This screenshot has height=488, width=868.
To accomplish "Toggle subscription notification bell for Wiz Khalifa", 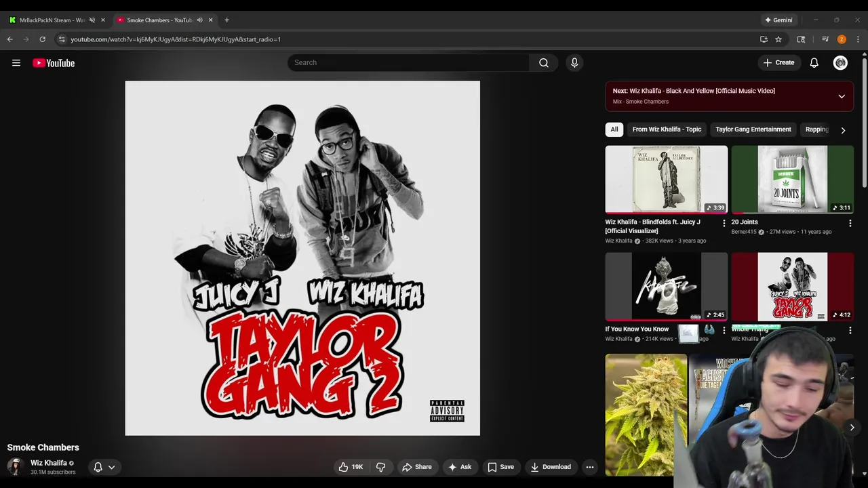I will tap(98, 467).
